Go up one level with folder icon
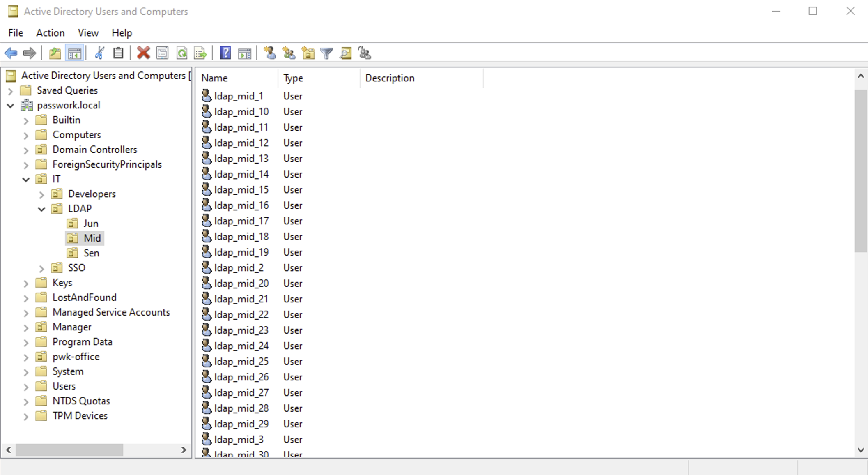The image size is (868, 475). (x=55, y=53)
